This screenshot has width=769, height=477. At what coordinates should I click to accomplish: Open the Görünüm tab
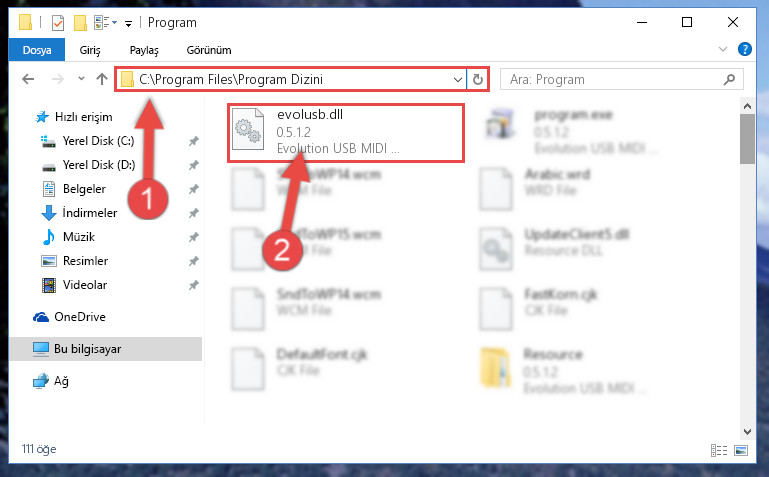[x=209, y=50]
